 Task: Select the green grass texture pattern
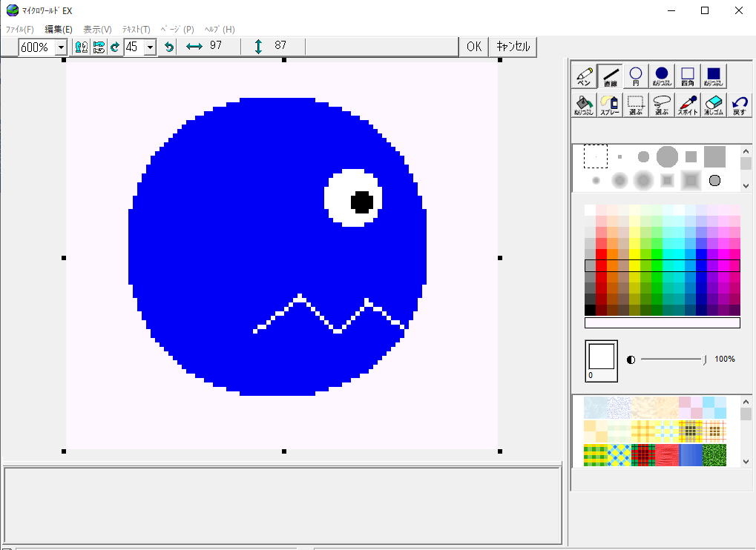714,455
